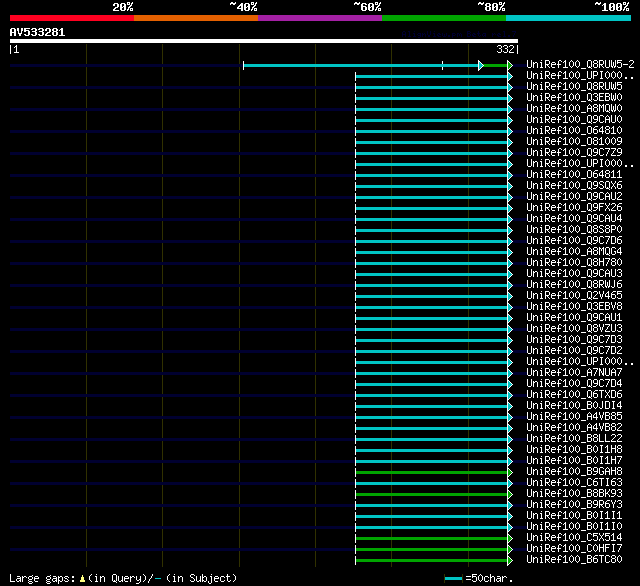
Task: Open hit UniRef100_Q9CAU0
Action: (x=574, y=119)
